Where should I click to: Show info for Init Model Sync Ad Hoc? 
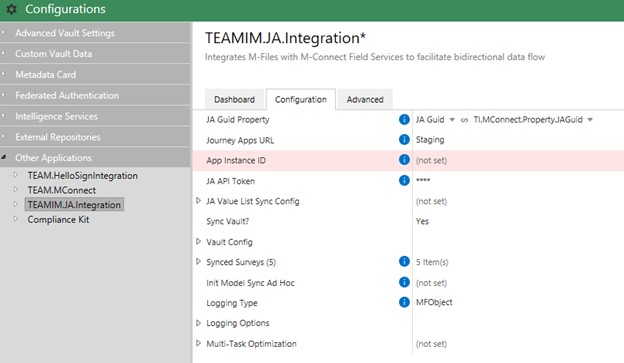point(404,282)
